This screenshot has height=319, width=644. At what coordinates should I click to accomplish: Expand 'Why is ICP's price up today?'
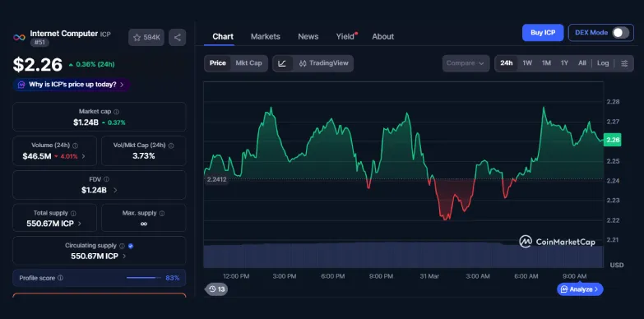click(72, 85)
